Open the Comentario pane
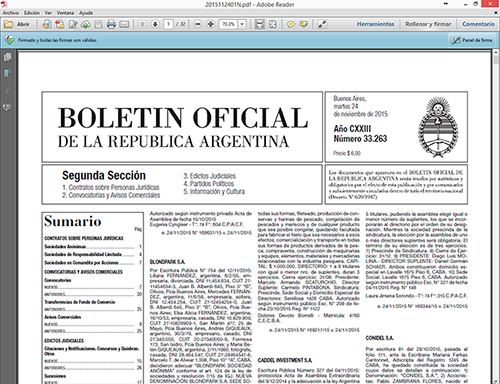This screenshot has height=384, width=500. click(x=478, y=24)
